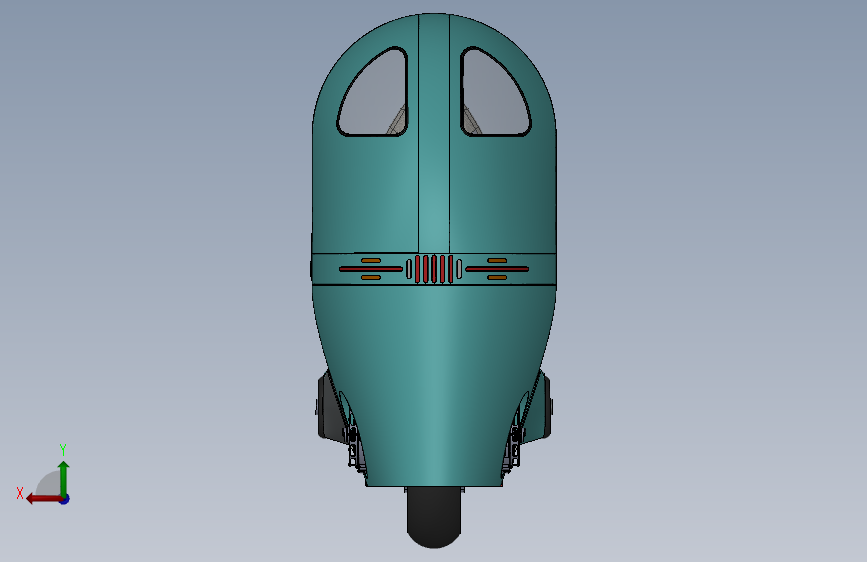Select the central vertical strip between the windows
Image resolution: width=867 pixels, height=562 pixels.
434,133
